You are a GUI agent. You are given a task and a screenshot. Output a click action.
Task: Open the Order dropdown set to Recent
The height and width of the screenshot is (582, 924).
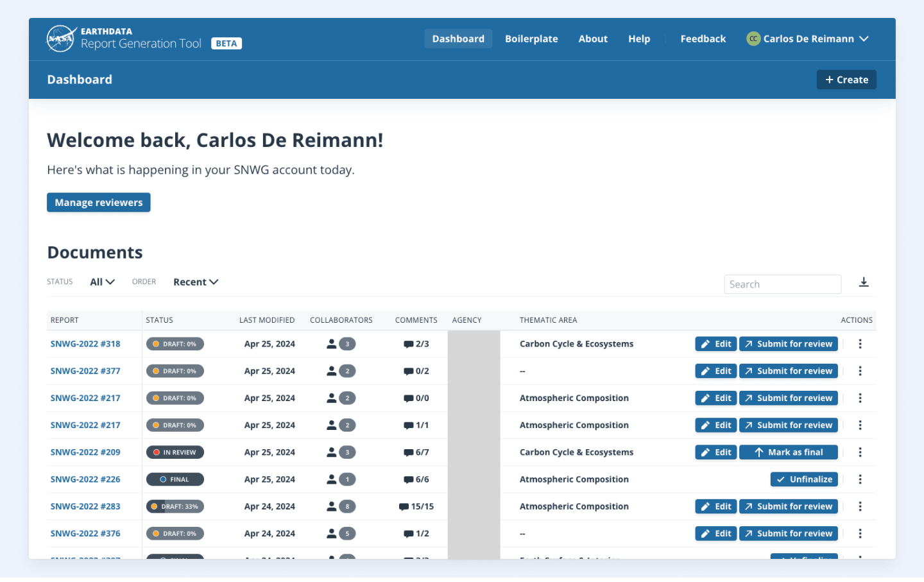[196, 282]
